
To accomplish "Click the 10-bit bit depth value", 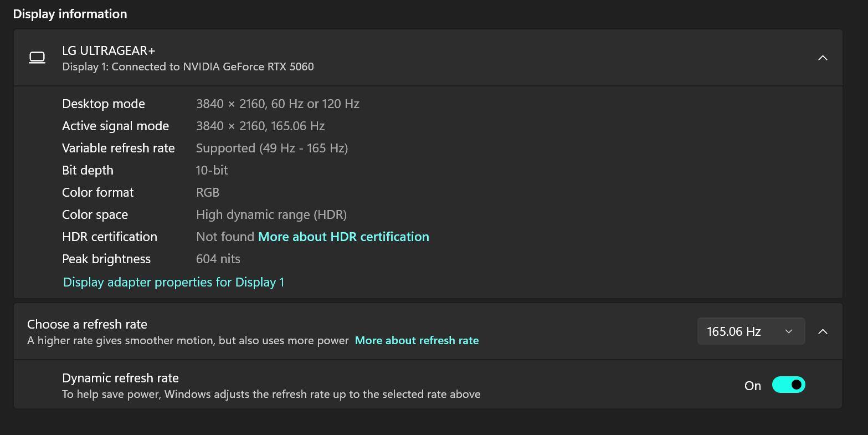I will click(212, 170).
